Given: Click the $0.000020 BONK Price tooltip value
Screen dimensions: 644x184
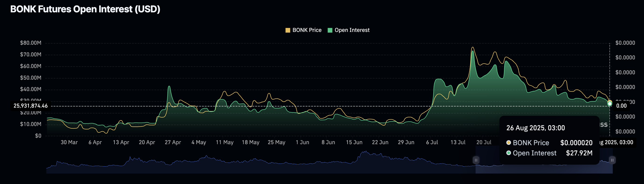Looking at the screenshot, I should click(x=576, y=143).
